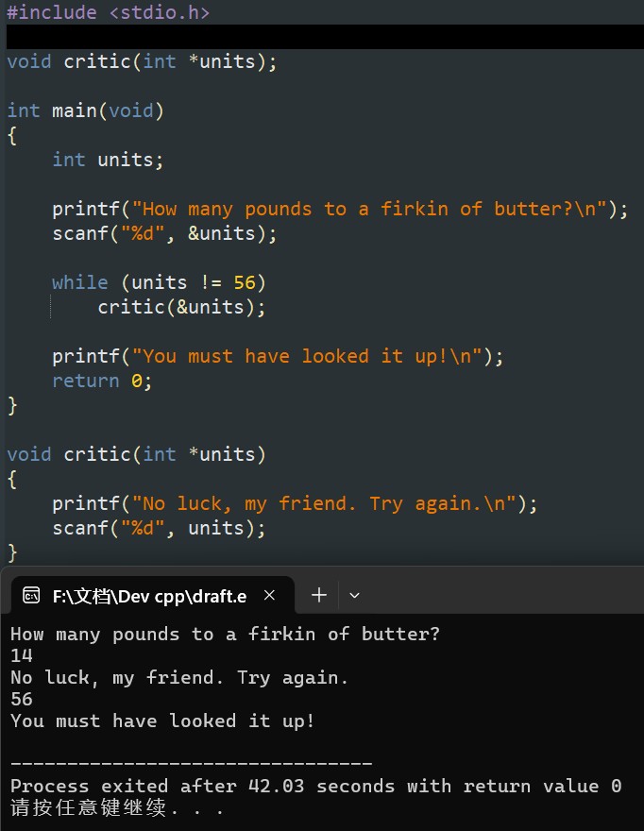Click the 'int units;' declaration

108,160
